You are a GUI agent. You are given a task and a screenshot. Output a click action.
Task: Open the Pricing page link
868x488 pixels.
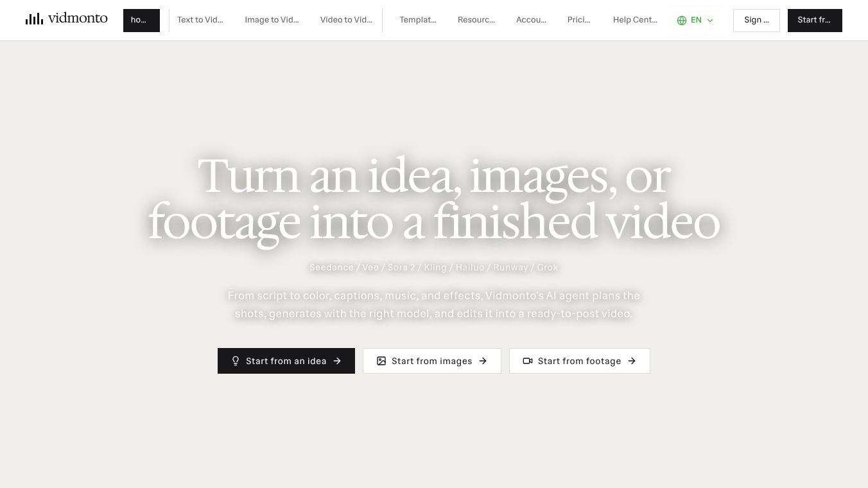pos(579,20)
